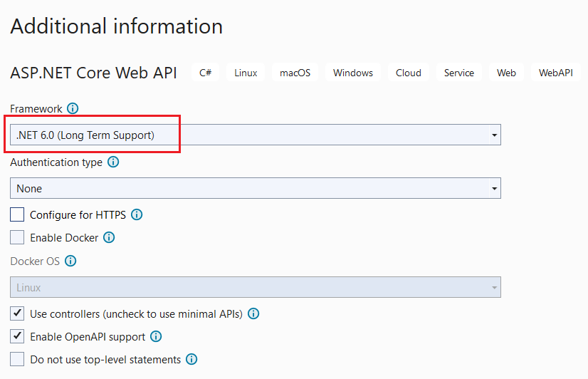Show info for top-level statements option
Viewport: 588px width, 379px height.
pos(191,359)
